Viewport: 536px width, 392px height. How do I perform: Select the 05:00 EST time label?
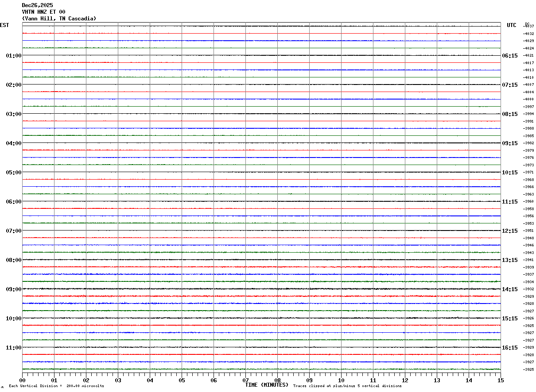tap(13, 173)
